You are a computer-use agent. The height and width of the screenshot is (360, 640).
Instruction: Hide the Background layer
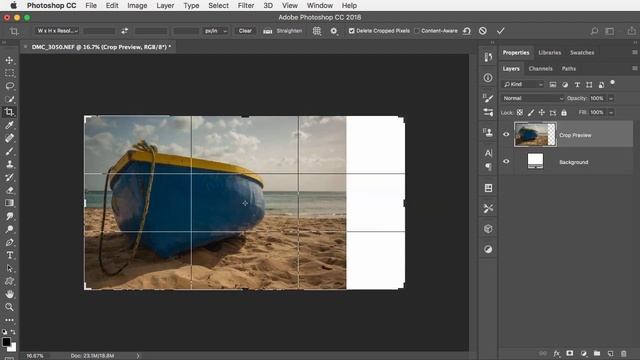[x=506, y=161]
